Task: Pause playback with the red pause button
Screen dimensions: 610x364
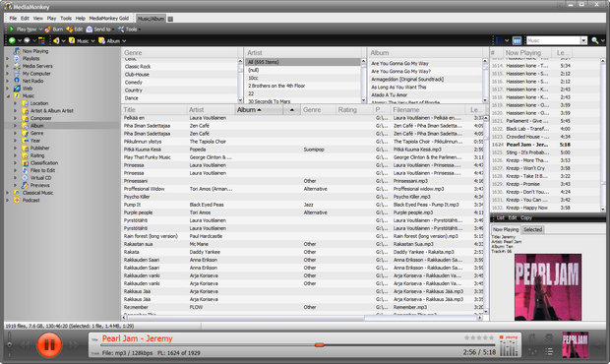Action: pyautogui.click(x=49, y=344)
